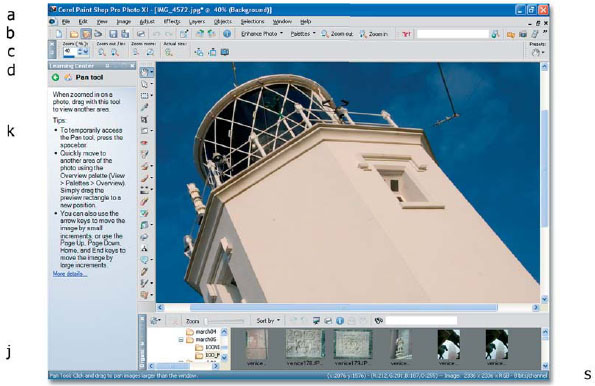The image size is (595, 386).
Task: Click the monitor-shaped icon in the tool options bar
Action: 225,52
